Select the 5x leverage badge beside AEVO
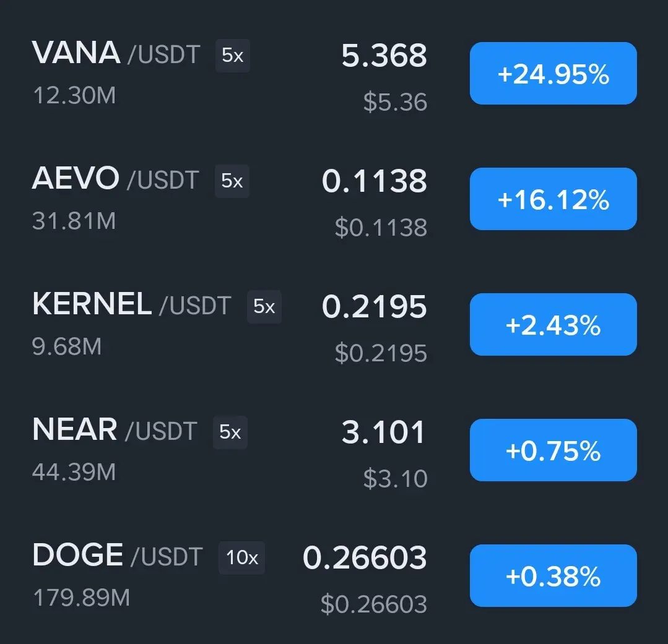This screenshot has height=644, width=668. [232, 181]
